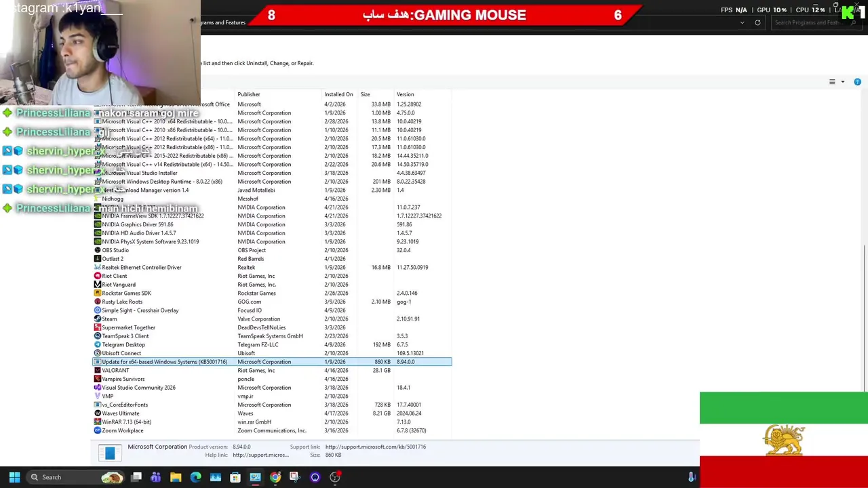Select the Rockstar Games SDK icon
This screenshot has width=868, height=488.
[98, 293]
